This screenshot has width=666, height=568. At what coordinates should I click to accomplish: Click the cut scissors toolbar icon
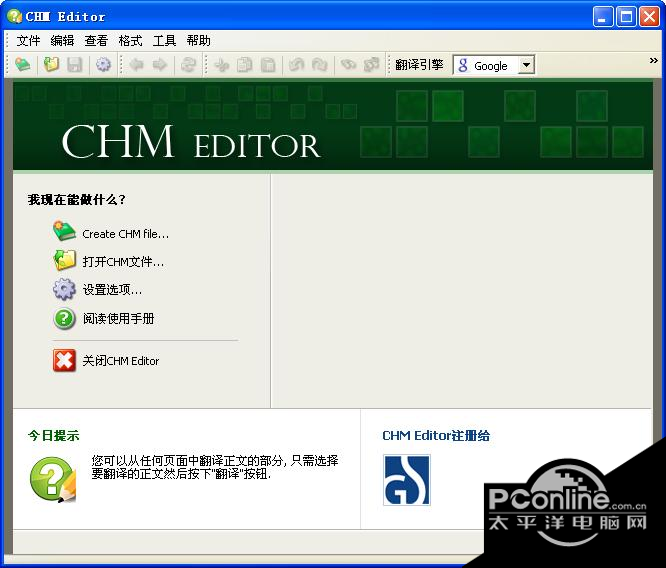221,65
